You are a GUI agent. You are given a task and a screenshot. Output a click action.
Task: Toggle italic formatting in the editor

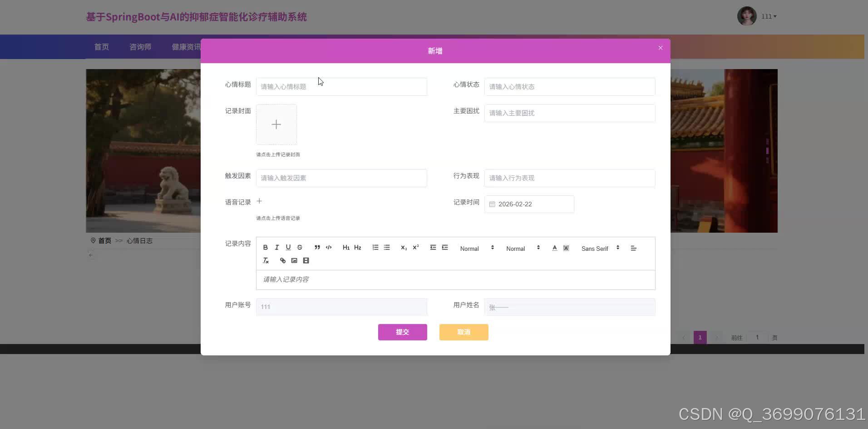[x=277, y=248]
